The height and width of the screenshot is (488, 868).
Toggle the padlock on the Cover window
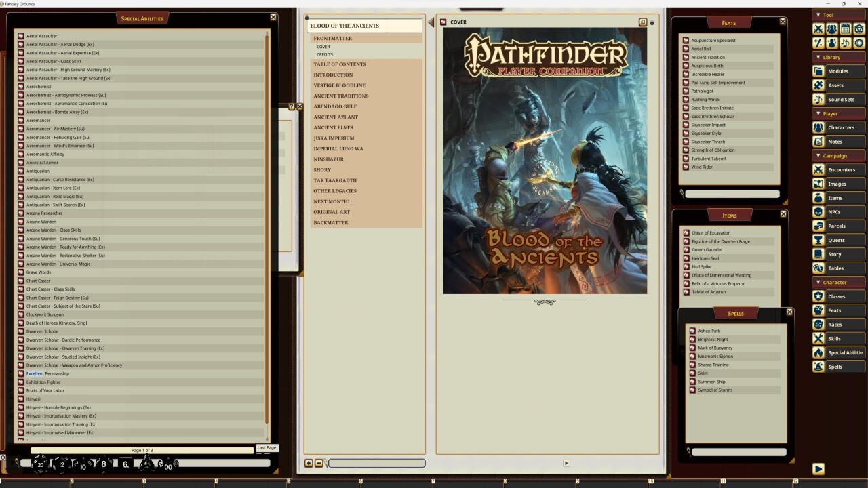point(652,22)
